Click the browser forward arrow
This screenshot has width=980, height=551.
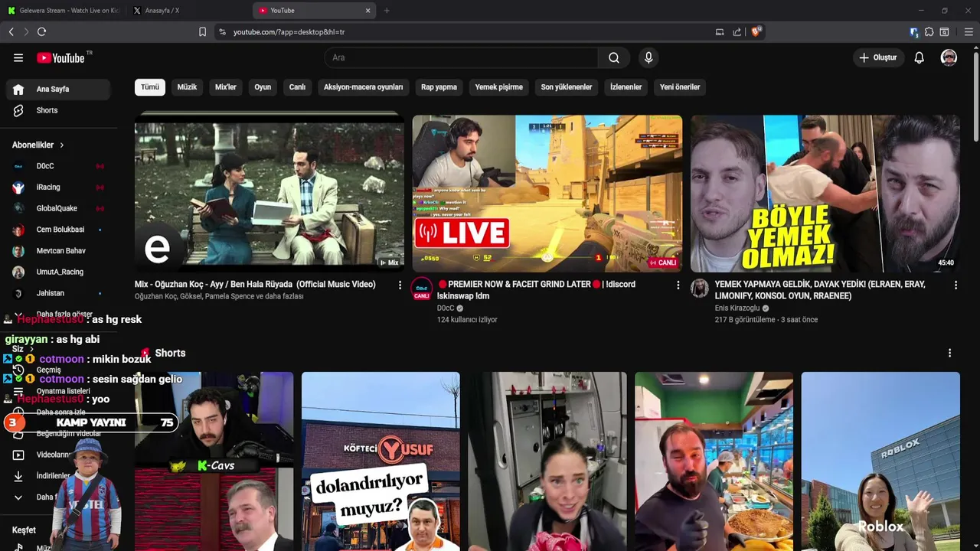click(26, 31)
